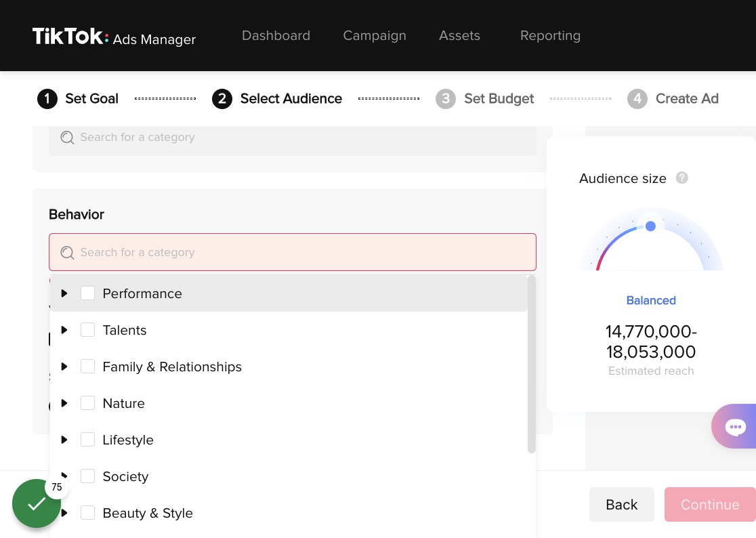Check the Society checkbox
Screen dimensions: 756x538
[x=87, y=476]
